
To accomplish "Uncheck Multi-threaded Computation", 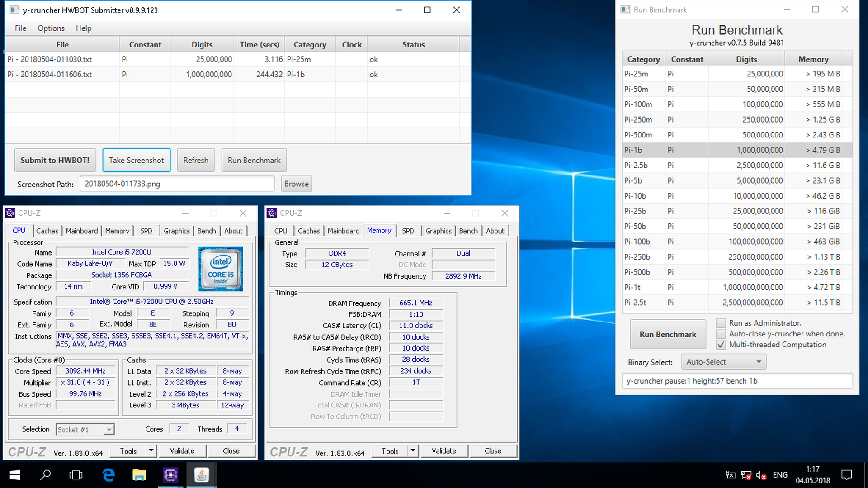I will 721,345.
